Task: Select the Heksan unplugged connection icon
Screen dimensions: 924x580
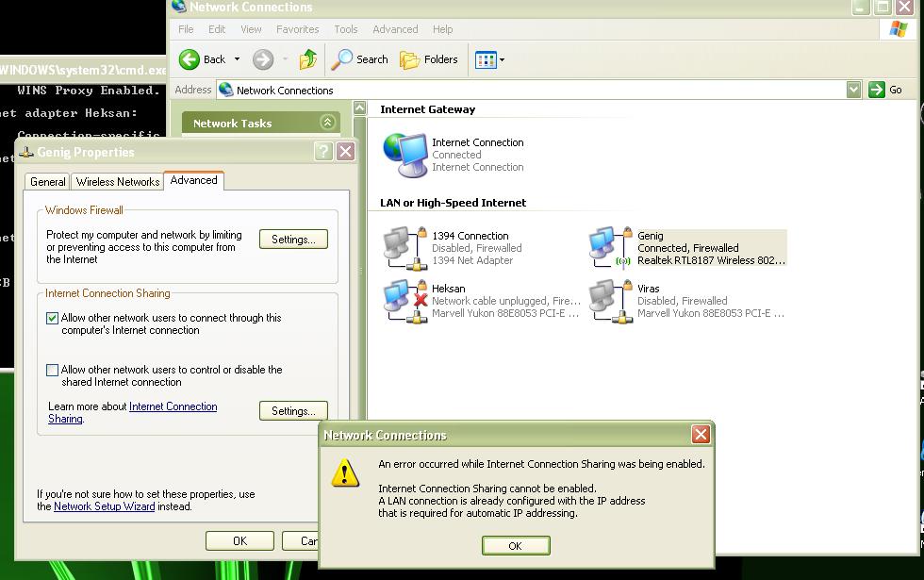Action: 405,301
